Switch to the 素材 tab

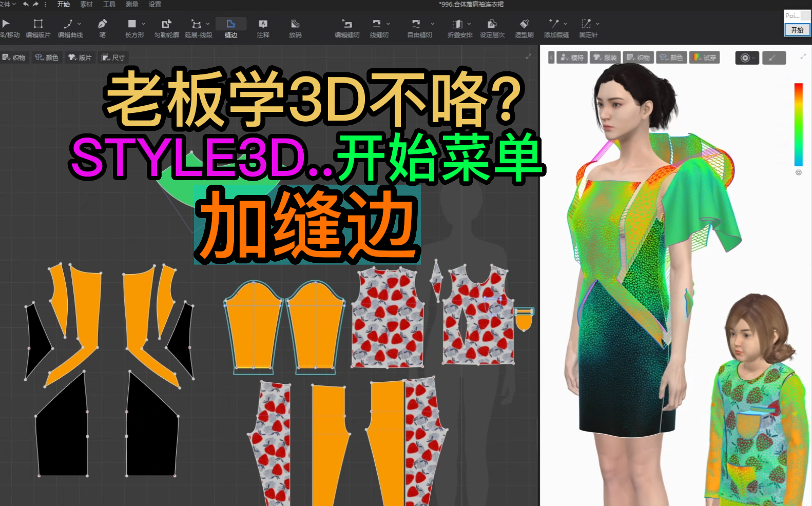(x=86, y=4)
